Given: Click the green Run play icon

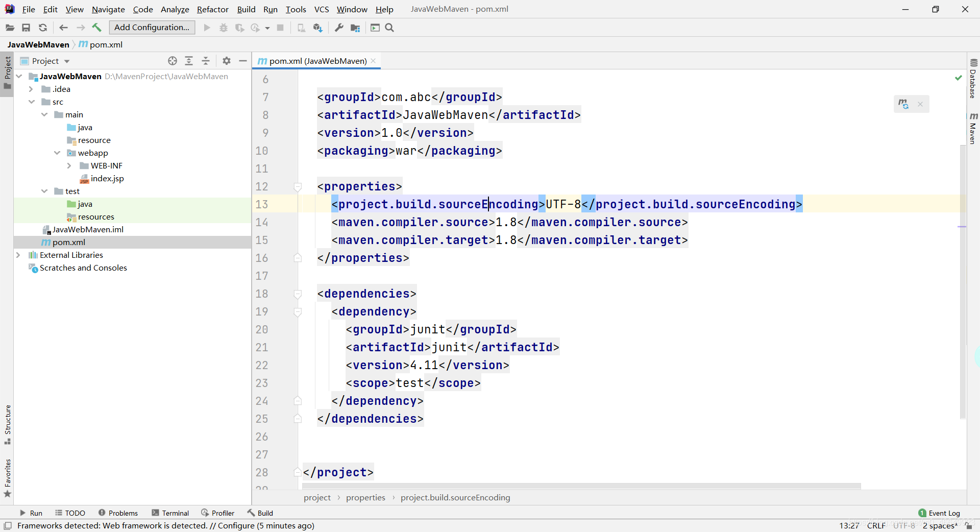Looking at the screenshot, I should (x=207, y=28).
